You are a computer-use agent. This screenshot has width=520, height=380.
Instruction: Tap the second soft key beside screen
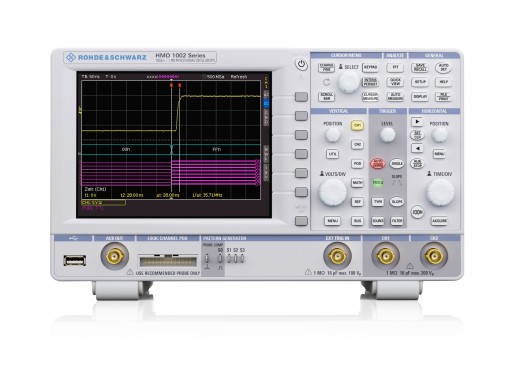(x=301, y=116)
